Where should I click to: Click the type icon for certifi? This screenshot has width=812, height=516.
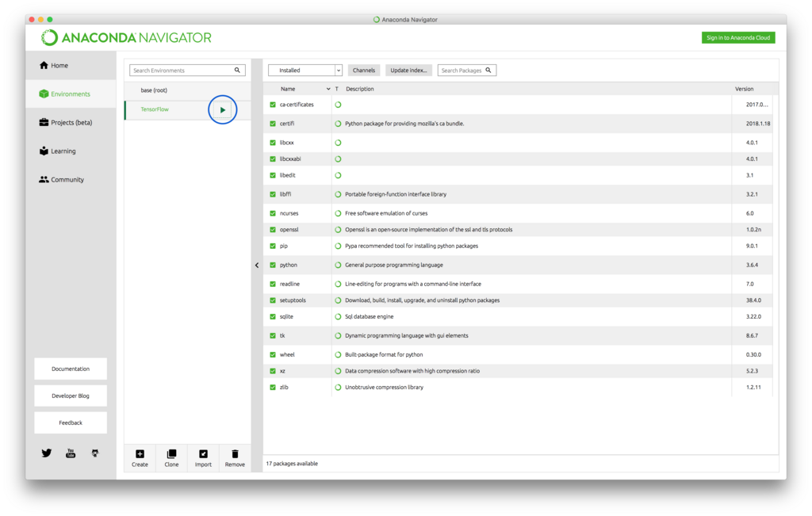[x=338, y=124]
